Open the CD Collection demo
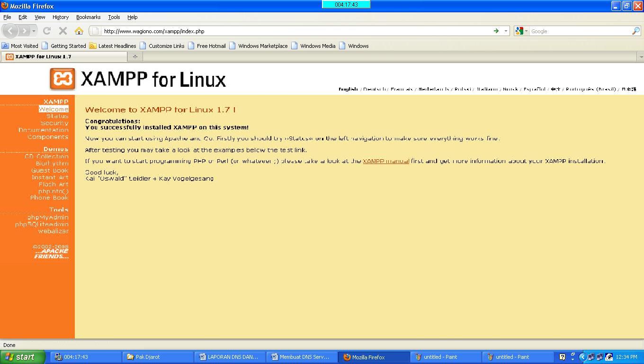The width and height of the screenshot is (644, 364). (46, 156)
